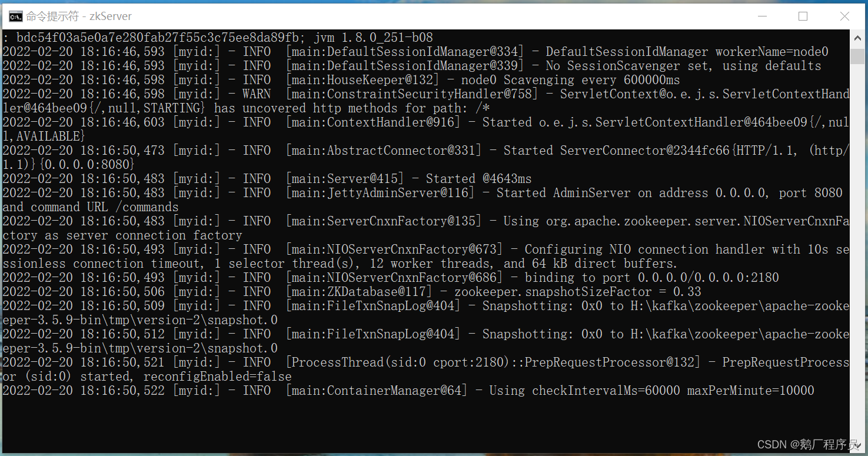This screenshot has width=868, height=456.
Task: Click the WARN log level text
Action: coord(257,94)
